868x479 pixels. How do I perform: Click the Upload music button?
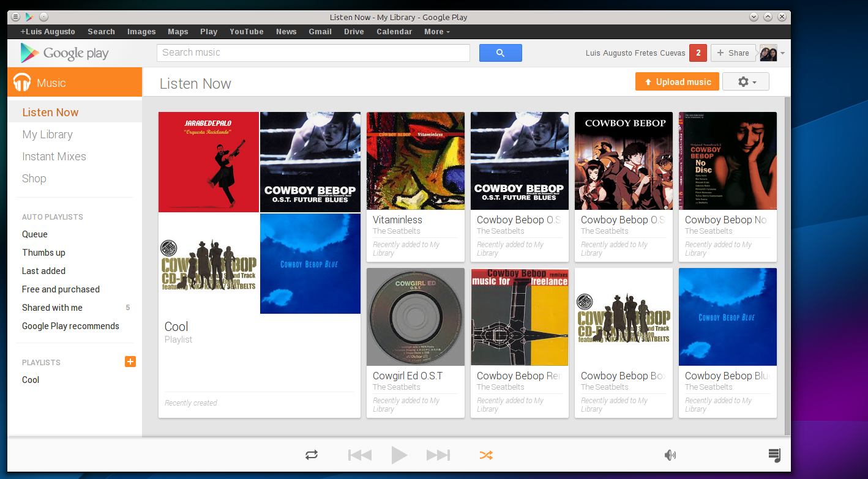point(676,81)
